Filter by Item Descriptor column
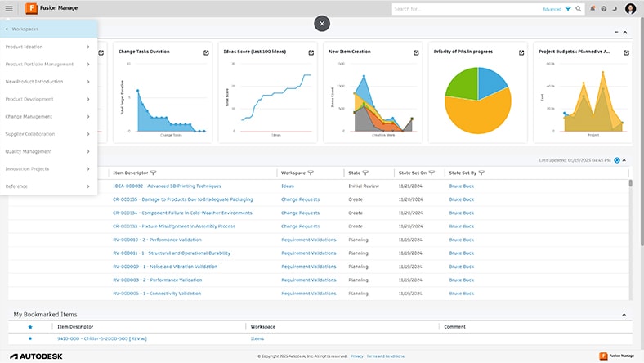The width and height of the screenshot is (644, 363). click(x=153, y=173)
